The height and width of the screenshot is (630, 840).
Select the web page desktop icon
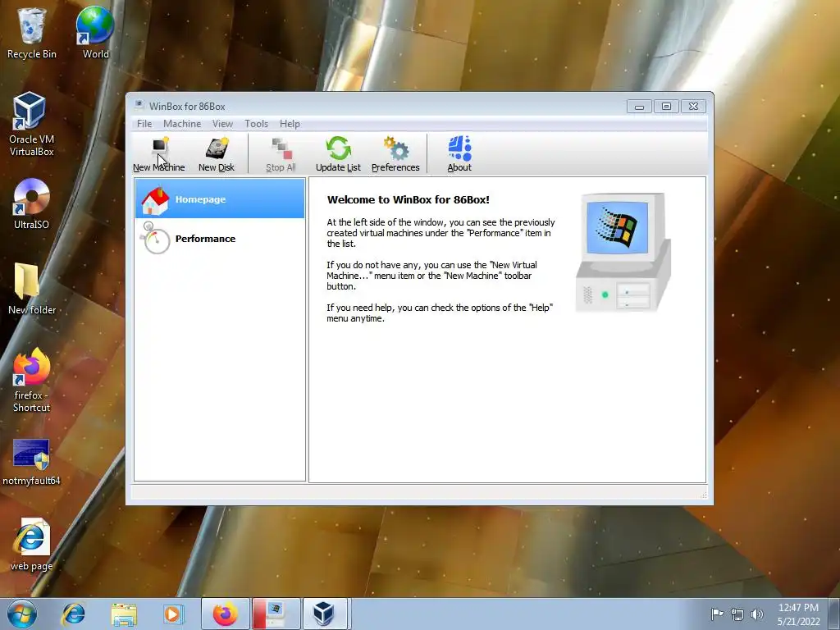coord(32,545)
